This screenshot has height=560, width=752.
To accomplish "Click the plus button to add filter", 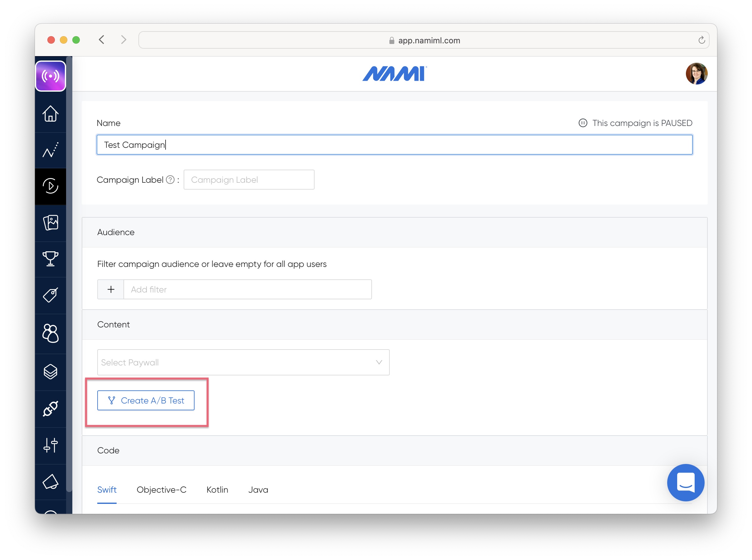I will click(111, 289).
